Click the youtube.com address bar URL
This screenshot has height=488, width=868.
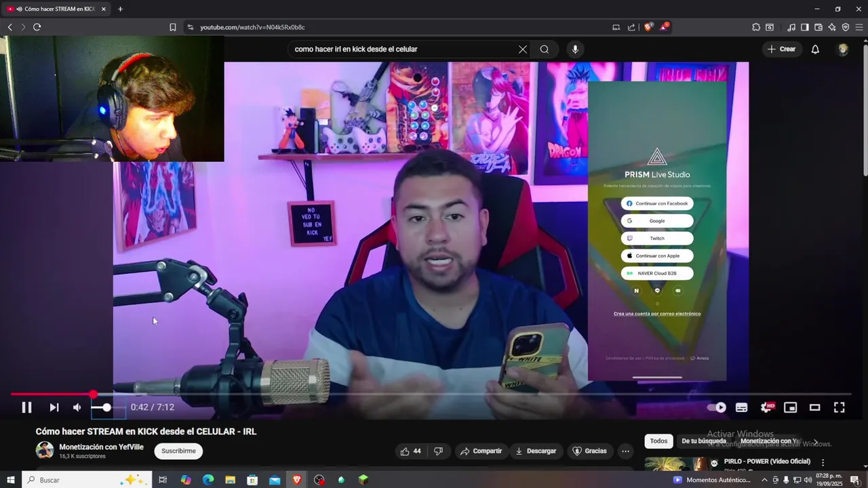[252, 27]
